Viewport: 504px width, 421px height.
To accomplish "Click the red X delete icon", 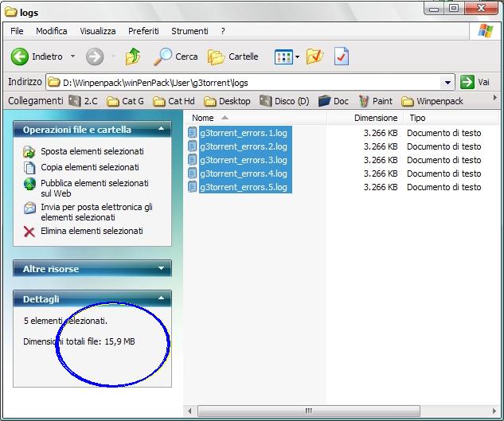I will point(29,232).
